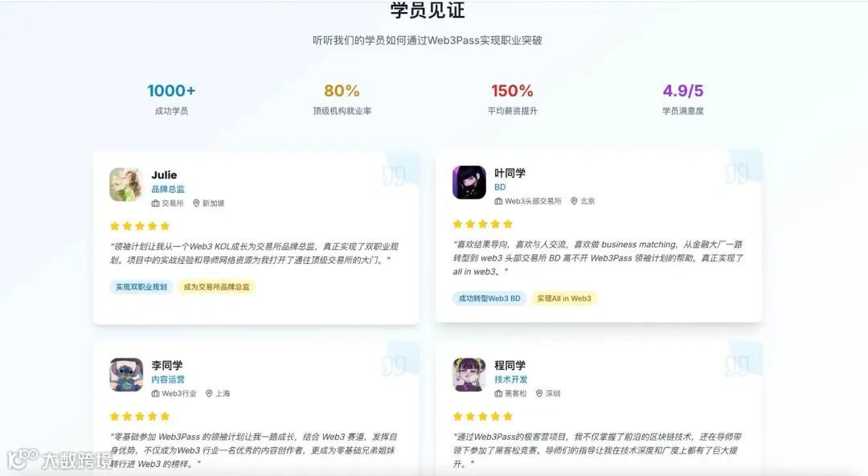Click 李同学's Stitch cartoon avatar

pyautogui.click(x=126, y=375)
